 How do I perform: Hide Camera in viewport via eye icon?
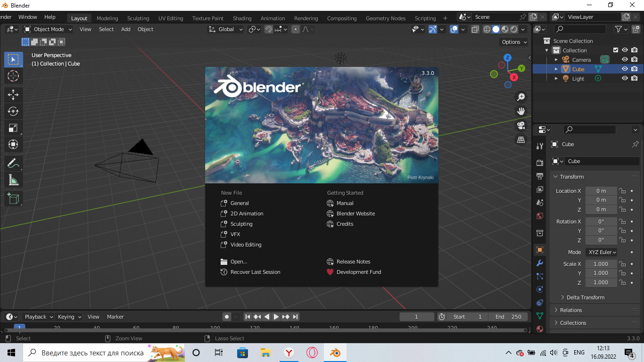625,59
